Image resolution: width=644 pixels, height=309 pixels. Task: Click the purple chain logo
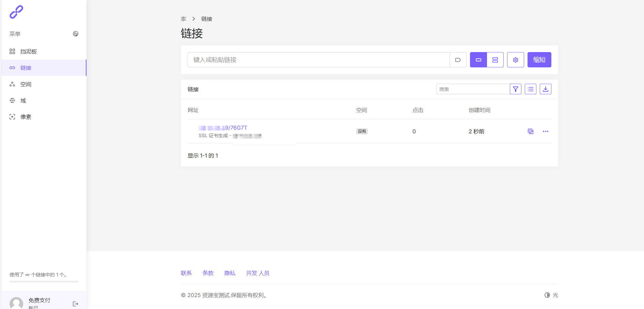pyautogui.click(x=16, y=12)
